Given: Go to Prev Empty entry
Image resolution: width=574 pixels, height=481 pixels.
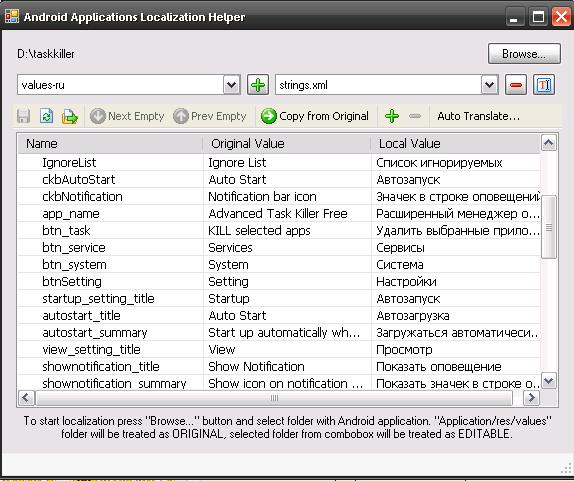Looking at the screenshot, I should point(210,116).
